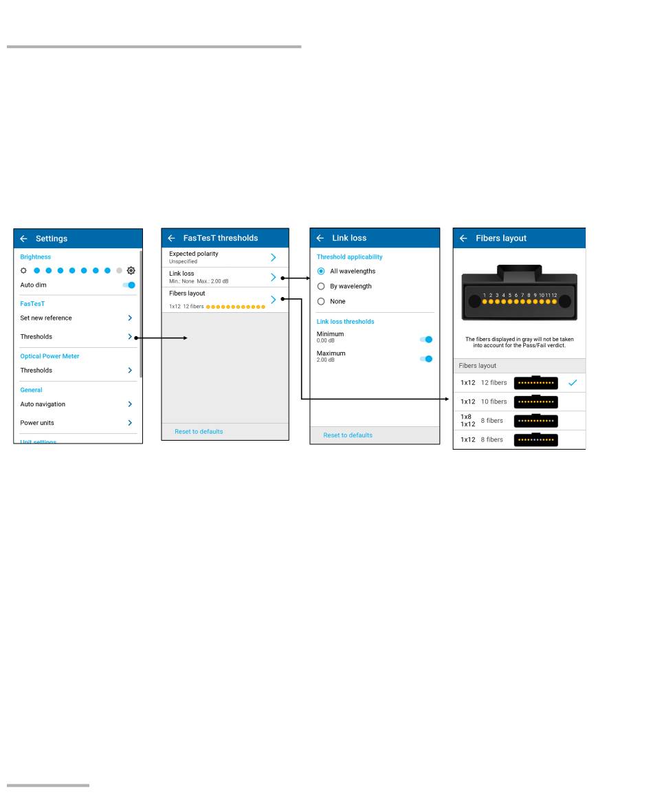The height and width of the screenshot is (812, 653).
Task: Click the General section heading
Action: [31, 390]
